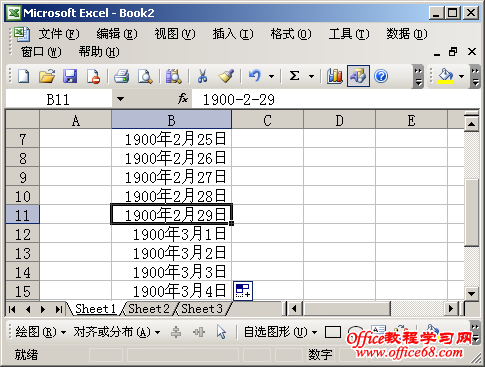Launch the Chart Wizard
This screenshot has width=485, height=367.
pyautogui.click(x=334, y=76)
